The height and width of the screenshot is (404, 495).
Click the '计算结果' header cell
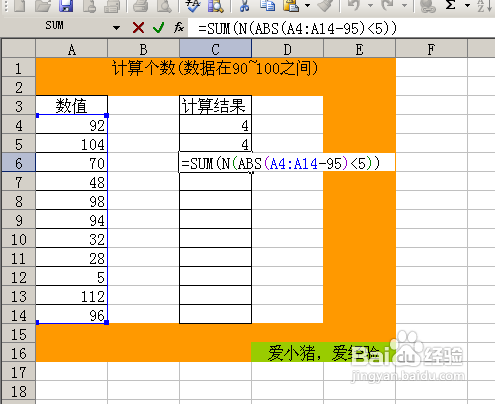coord(215,106)
